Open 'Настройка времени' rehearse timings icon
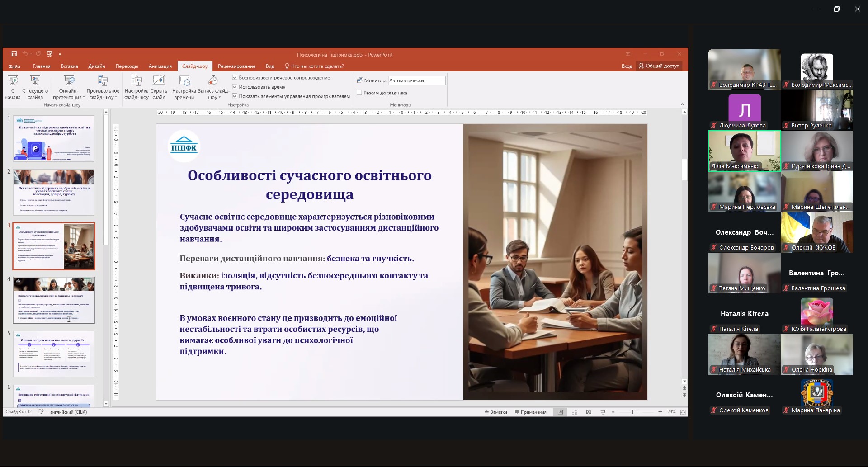 184,81
